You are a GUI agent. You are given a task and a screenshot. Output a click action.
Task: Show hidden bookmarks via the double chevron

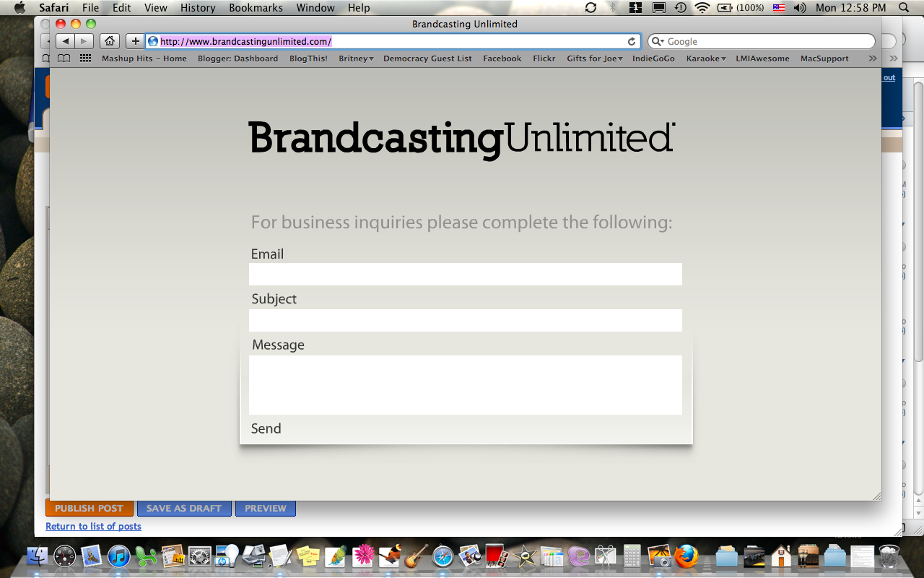[872, 59]
